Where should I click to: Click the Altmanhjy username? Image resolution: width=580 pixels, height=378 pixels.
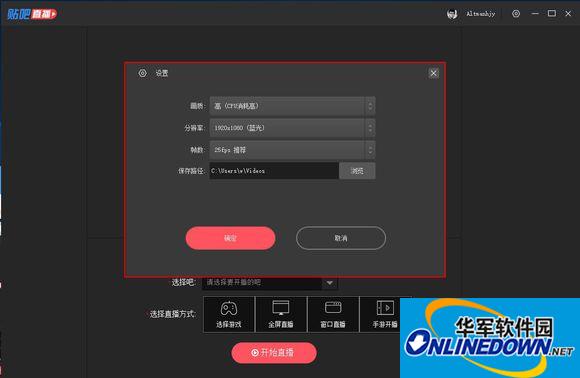(480, 14)
